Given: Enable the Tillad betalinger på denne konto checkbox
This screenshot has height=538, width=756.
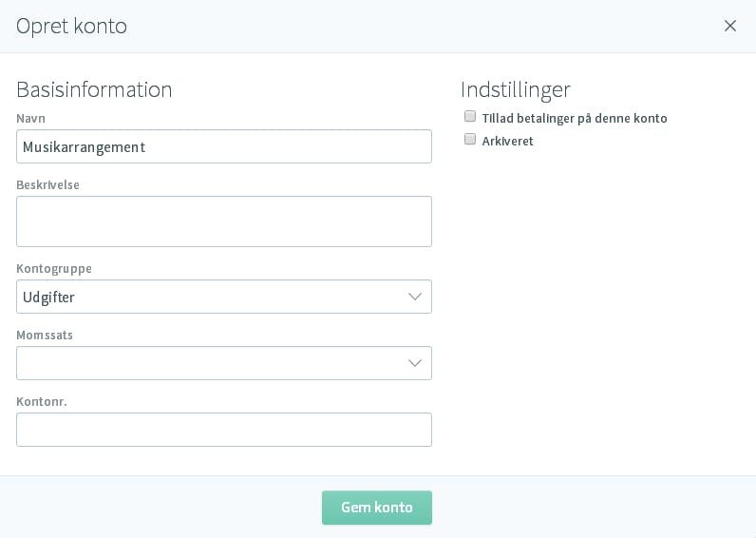Looking at the screenshot, I should pyautogui.click(x=469, y=116).
